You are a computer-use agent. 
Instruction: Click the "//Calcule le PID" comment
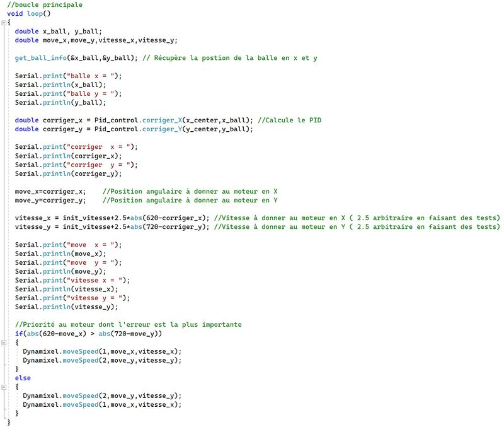(x=289, y=120)
